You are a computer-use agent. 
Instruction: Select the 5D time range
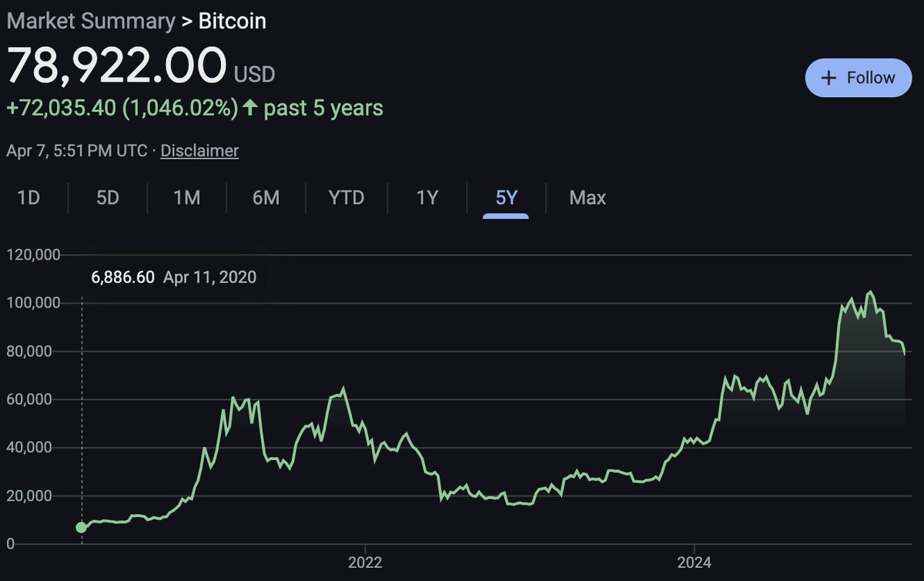pos(107,198)
